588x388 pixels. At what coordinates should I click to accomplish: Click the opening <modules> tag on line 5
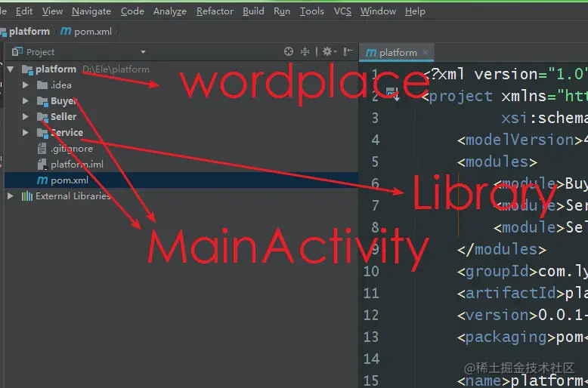[497, 162]
